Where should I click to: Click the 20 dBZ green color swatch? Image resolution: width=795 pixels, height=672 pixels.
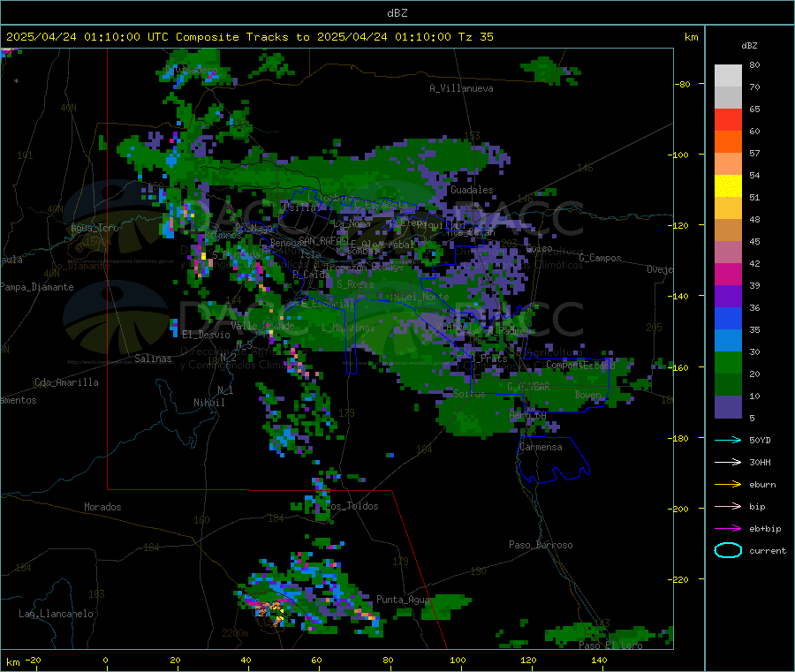pos(728,385)
